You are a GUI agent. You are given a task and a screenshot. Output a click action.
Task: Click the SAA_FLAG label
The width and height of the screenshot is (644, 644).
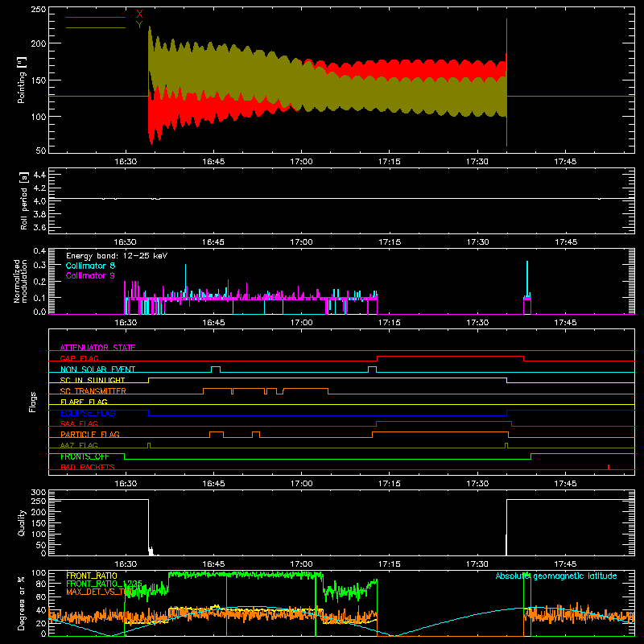click(x=79, y=423)
